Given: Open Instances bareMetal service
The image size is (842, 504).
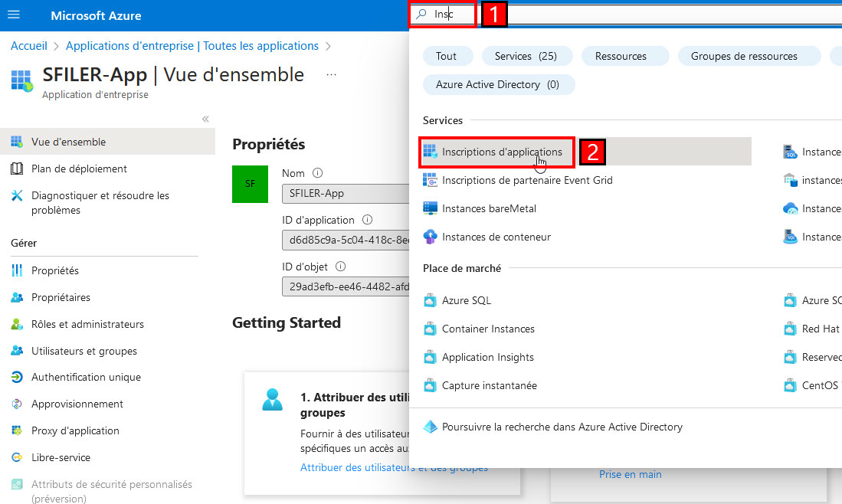Looking at the screenshot, I should [x=489, y=209].
